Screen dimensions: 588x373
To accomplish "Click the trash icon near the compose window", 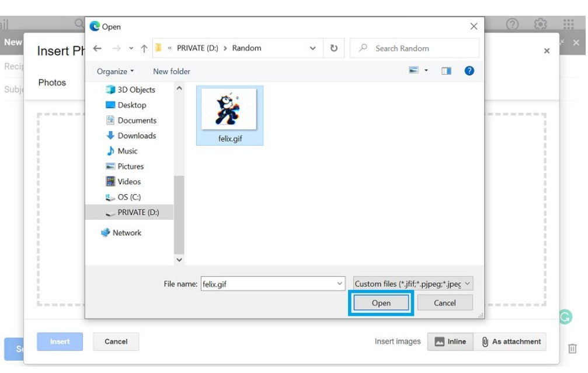I will point(573,347).
